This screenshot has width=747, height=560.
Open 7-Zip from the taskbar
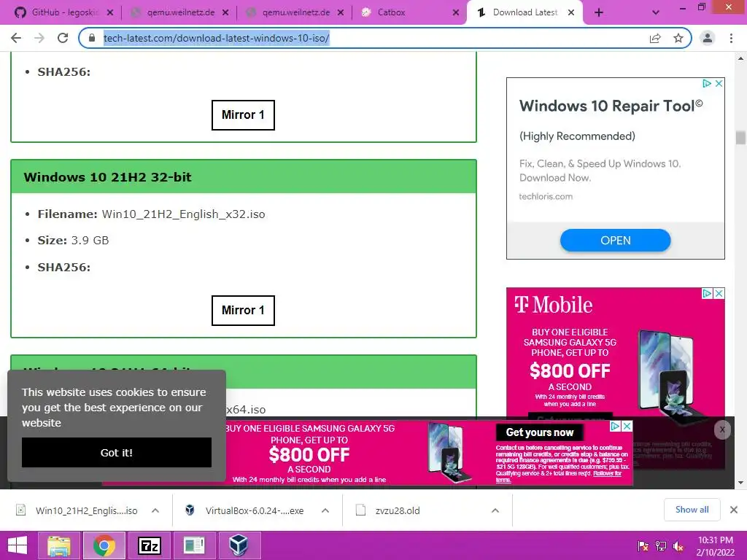(149, 545)
